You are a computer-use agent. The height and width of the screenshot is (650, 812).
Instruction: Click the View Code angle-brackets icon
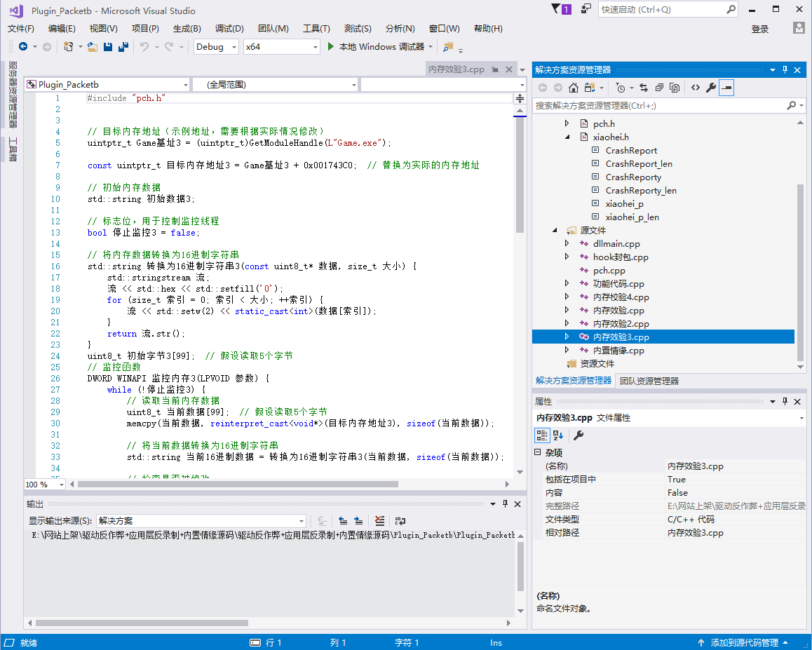tap(695, 88)
